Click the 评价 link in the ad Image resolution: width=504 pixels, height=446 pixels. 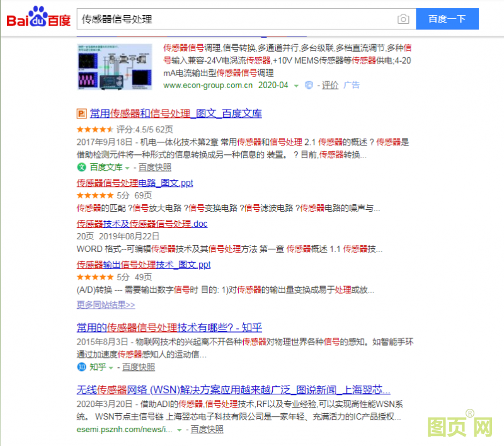[330, 86]
